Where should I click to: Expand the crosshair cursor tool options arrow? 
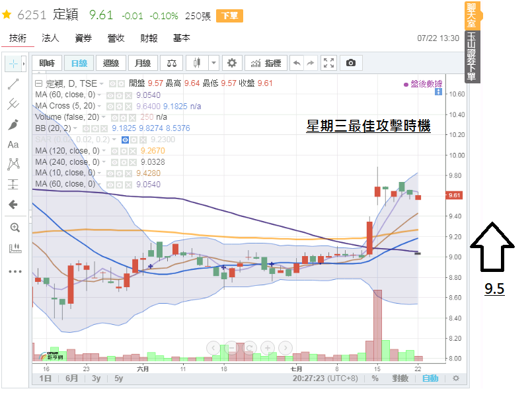pos(24,64)
